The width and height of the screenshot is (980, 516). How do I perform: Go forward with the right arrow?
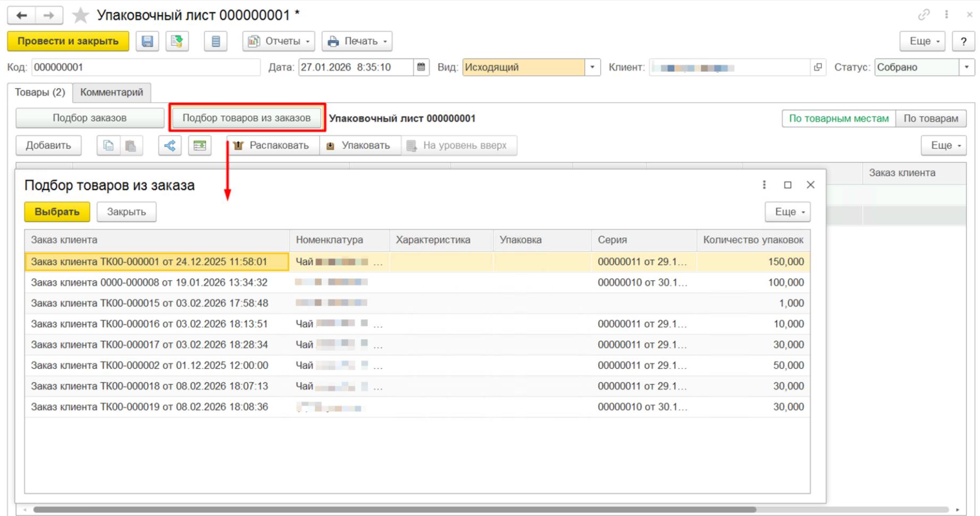pyautogui.click(x=49, y=15)
